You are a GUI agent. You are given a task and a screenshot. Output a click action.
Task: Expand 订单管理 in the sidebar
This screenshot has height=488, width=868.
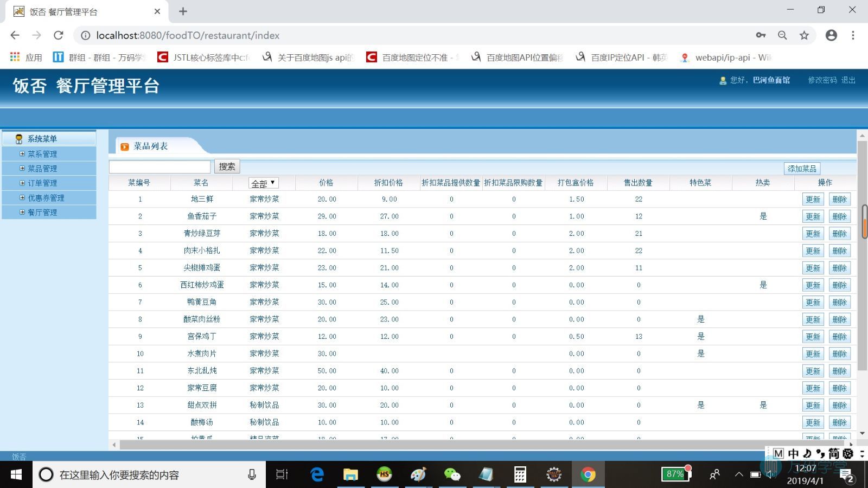tap(42, 183)
